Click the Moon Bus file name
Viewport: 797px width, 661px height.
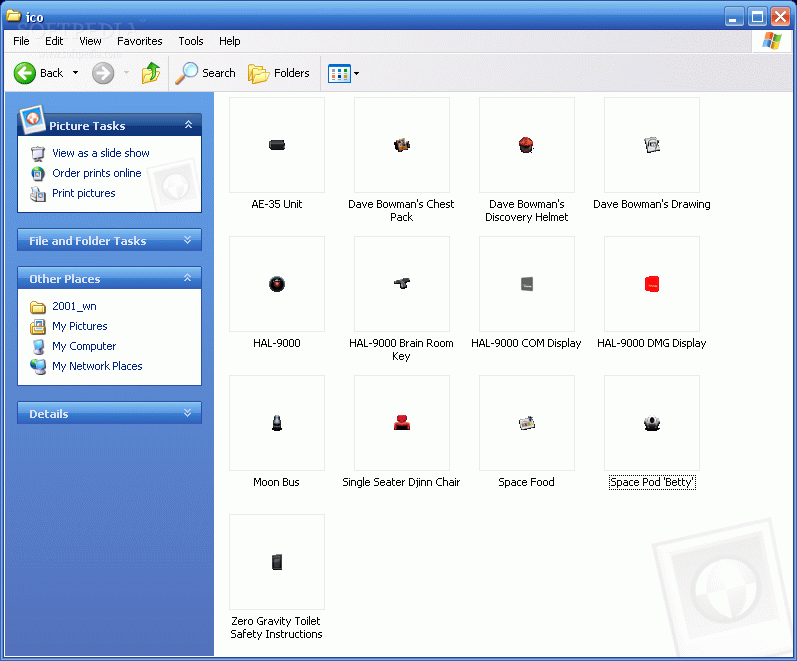point(277,482)
